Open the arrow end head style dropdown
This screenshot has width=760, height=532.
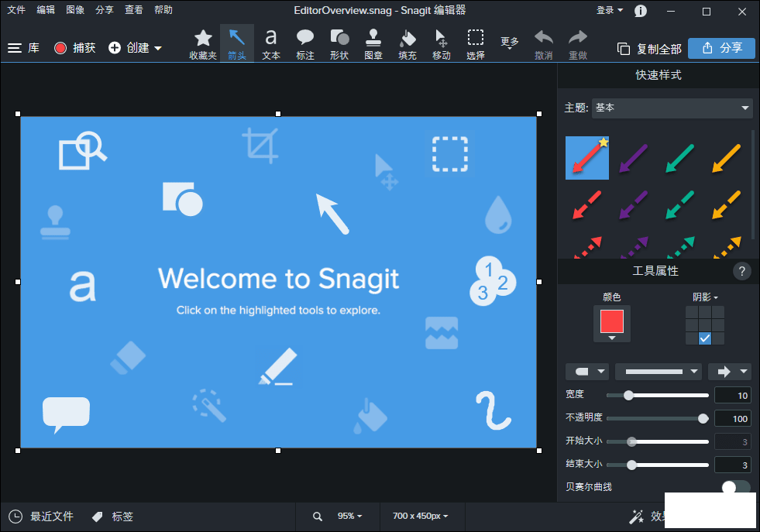coord(730,372)
